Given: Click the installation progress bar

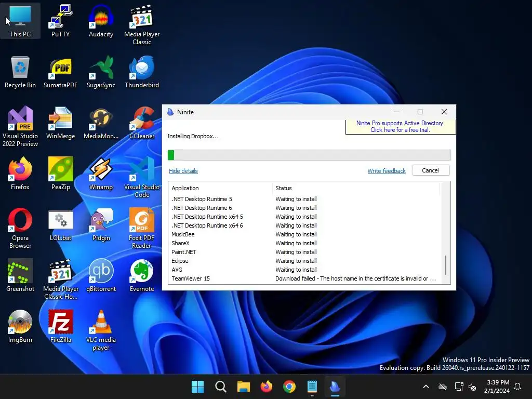Looking at the screenshot, I should point(309,155).
